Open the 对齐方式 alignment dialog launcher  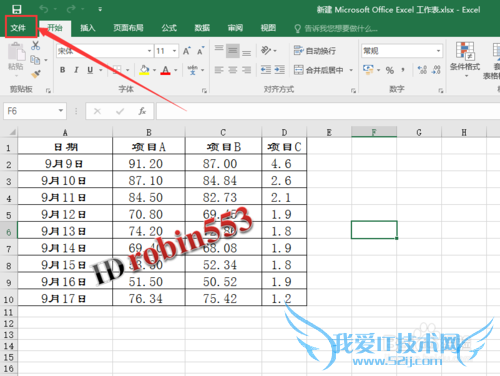click(353, 91)
